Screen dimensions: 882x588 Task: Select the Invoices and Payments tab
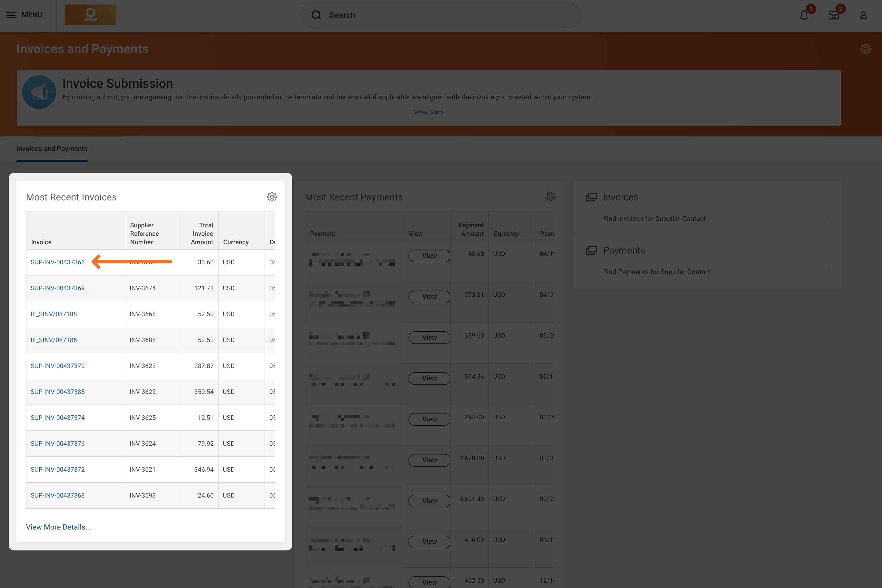52,149
